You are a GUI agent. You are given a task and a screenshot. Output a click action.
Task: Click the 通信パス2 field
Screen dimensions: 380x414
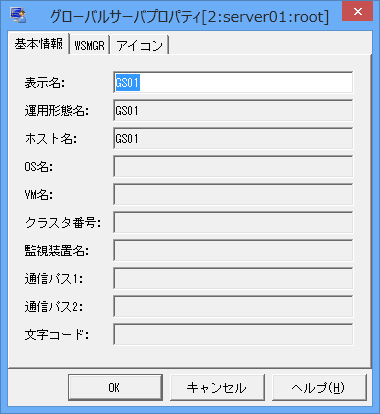233,306
